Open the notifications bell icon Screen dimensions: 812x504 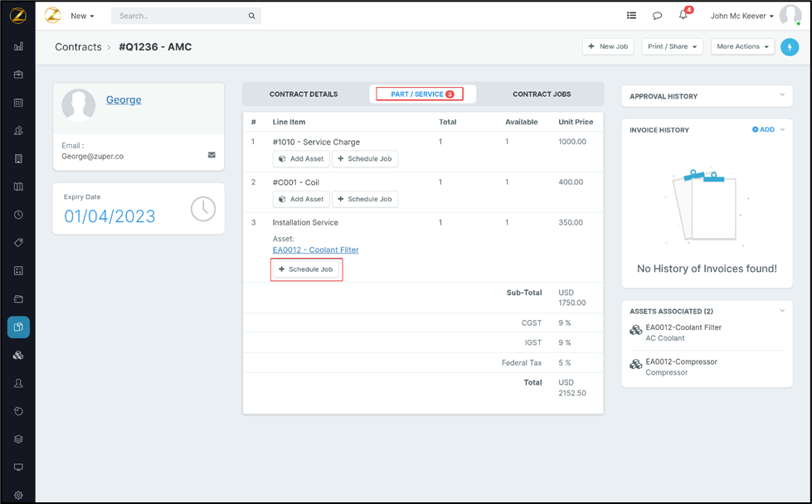click(683, 16)
